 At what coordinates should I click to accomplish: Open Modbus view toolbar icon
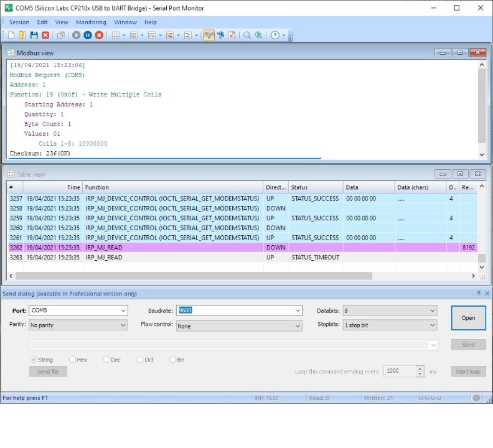point(188,35)
